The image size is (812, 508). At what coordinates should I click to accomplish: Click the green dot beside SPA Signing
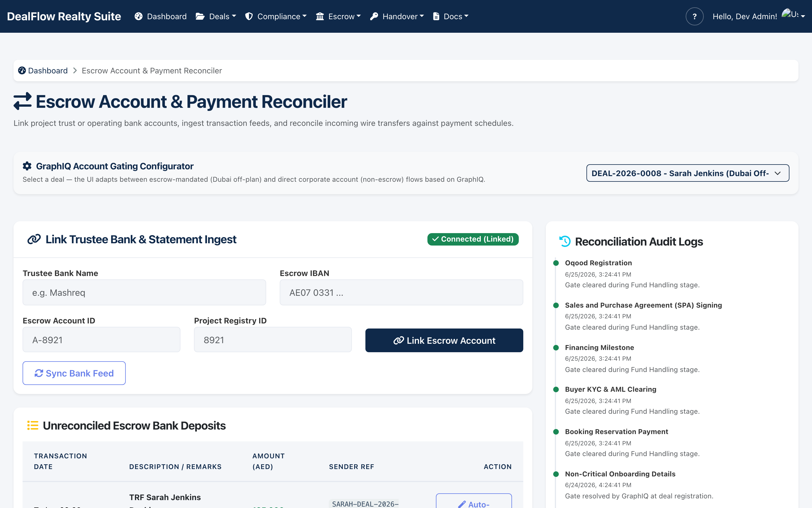[556, 305]
